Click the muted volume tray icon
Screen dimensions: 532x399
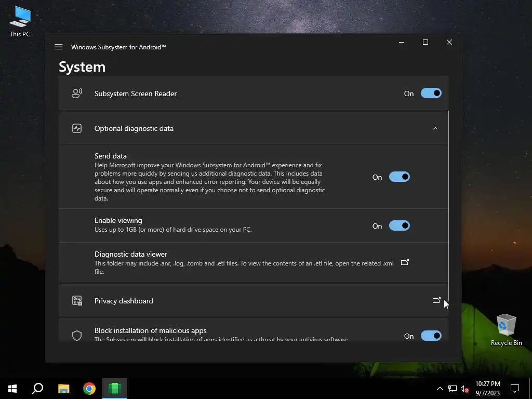(x=465, y=389)
